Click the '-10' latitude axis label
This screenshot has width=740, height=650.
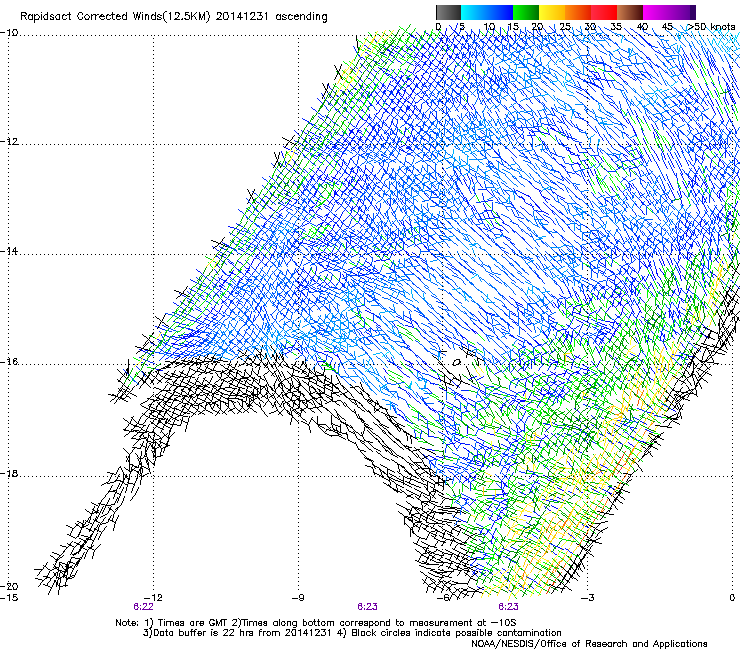pyautogui.click(x=9, y=33)
